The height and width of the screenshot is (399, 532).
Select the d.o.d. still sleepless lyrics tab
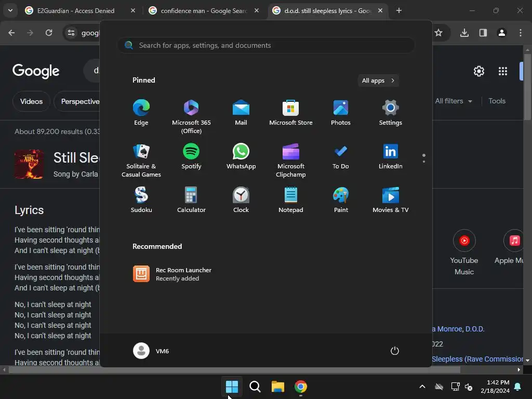click(328, 10)
